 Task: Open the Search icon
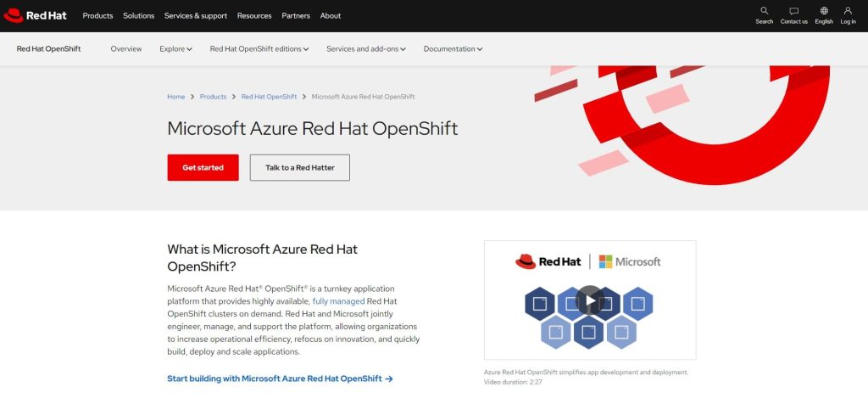[764, 11]
